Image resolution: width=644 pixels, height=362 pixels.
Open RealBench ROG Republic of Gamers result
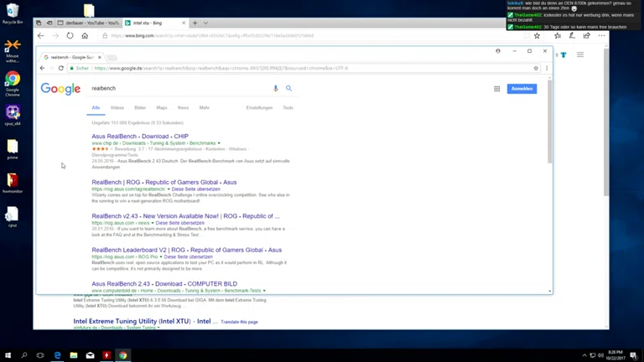[164, 182]
